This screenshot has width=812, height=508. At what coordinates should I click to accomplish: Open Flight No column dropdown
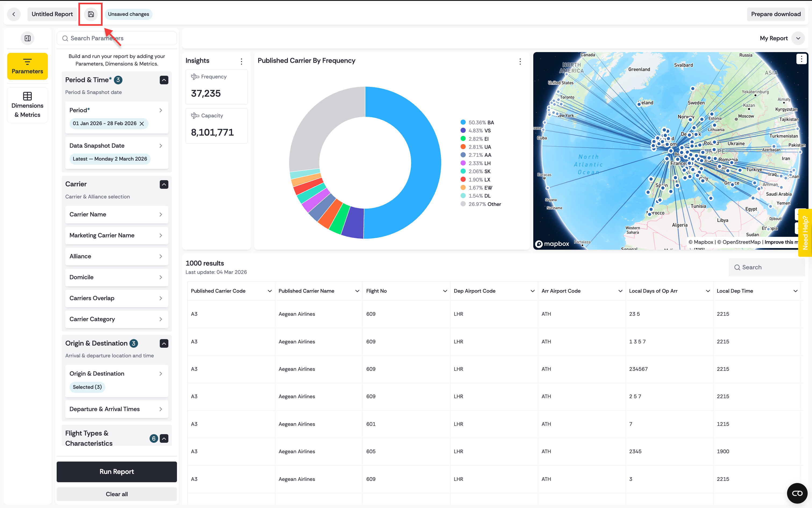click(x=445, y=291)
